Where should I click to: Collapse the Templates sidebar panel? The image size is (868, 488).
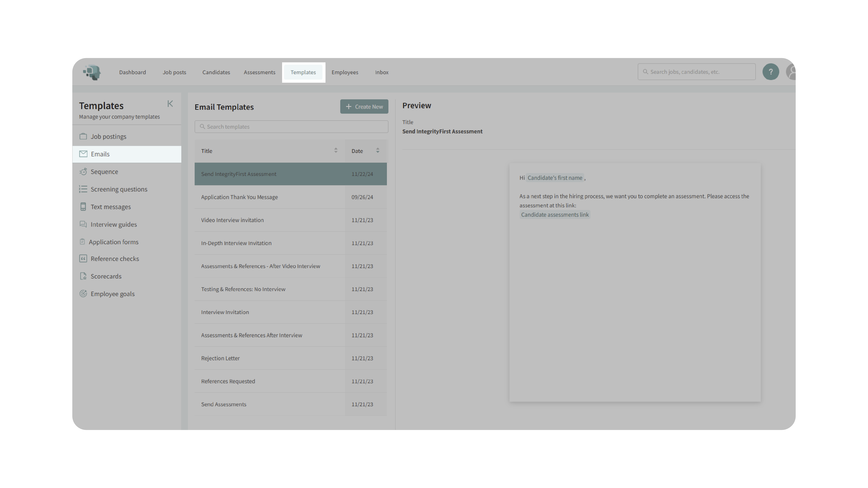point(170,104)
